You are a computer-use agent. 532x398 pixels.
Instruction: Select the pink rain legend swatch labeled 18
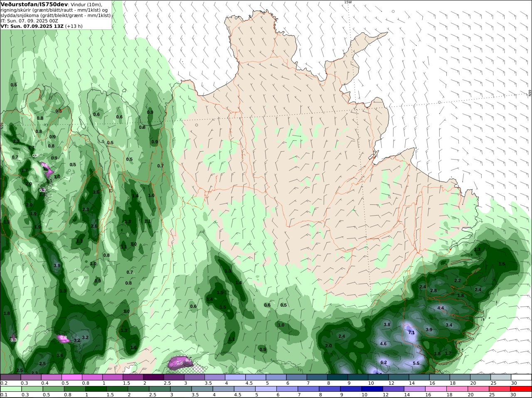click(x=457, y=389)
